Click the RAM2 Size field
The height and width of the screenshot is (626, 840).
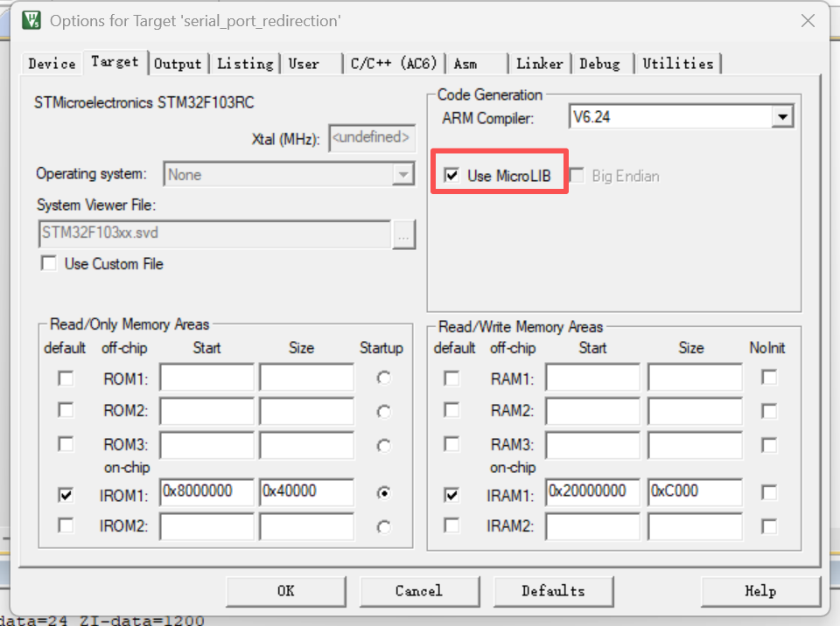point(695,411)
